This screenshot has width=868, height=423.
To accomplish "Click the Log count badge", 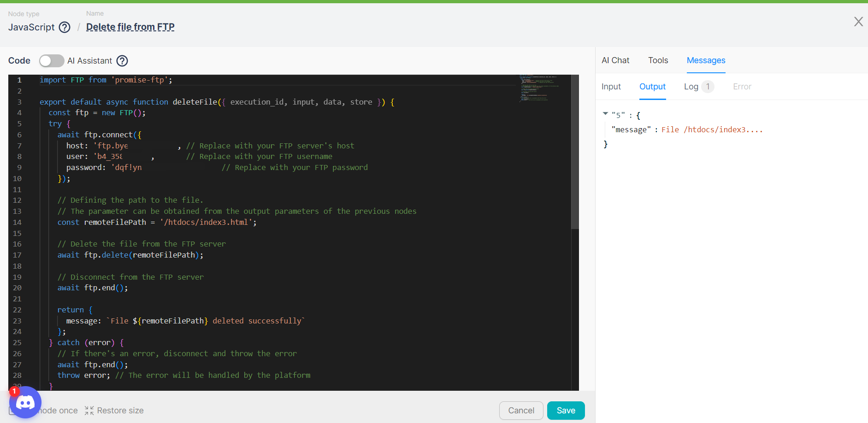I will [708, 87].
